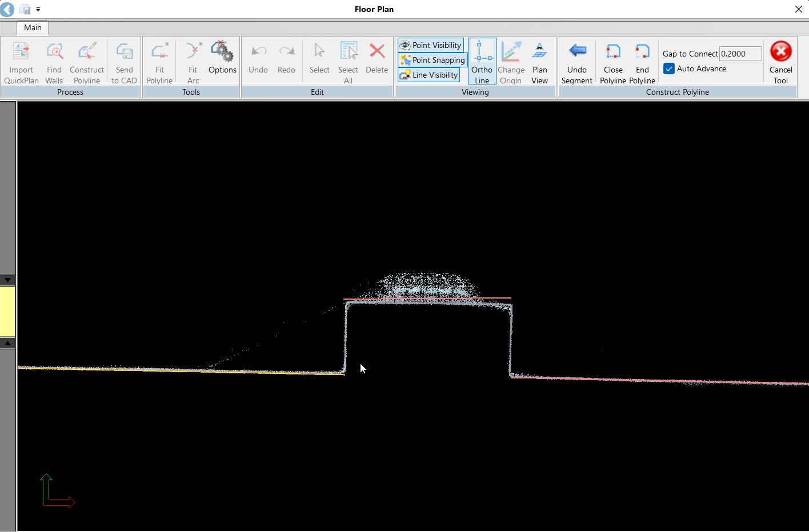Expand the quick access toolbar customize menu
This screenshot has height=532, width=809.
click(x=38, y=9)
